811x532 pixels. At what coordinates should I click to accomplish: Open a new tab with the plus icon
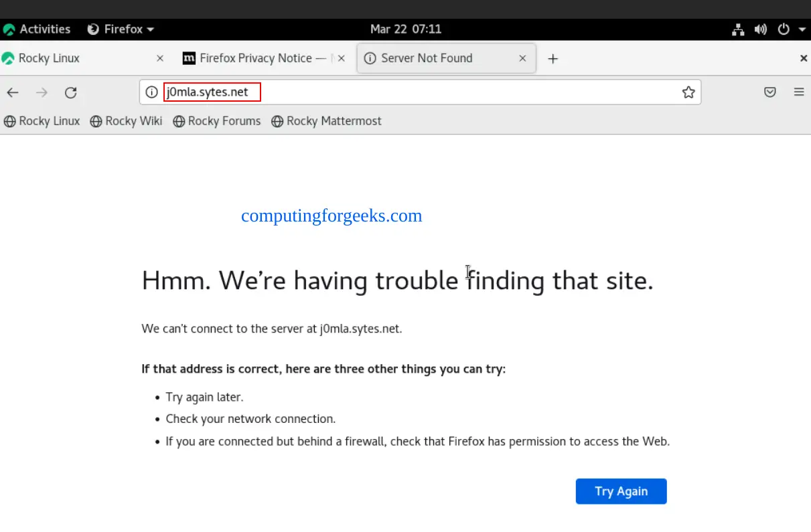(x=552, y=59)
